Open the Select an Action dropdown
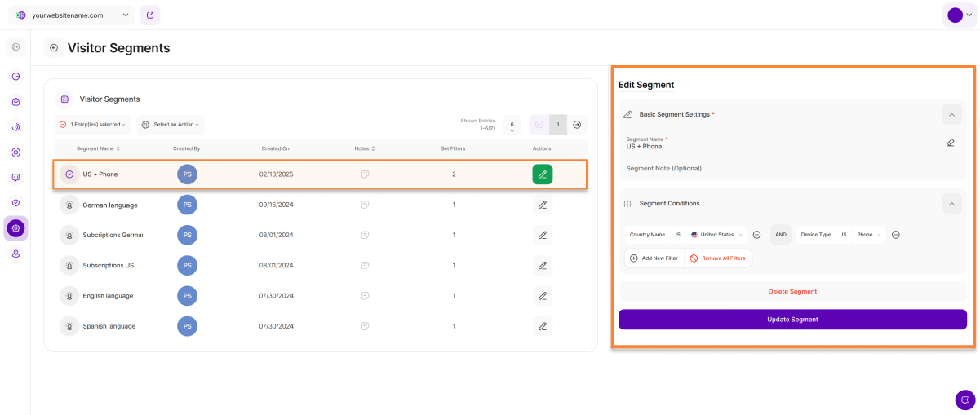Image resolution: width=980 pixels, height=415 pixels. click(x=171, y=125)
